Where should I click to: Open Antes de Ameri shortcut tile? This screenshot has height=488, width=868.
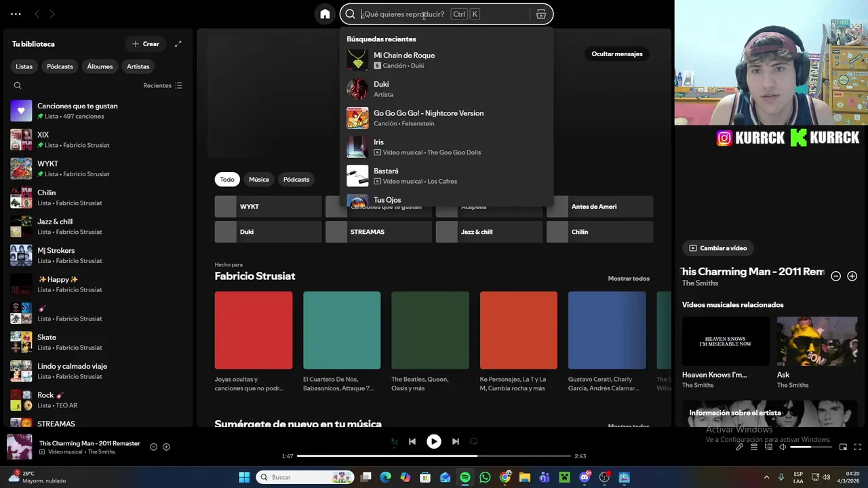click(x=599, y=207)
